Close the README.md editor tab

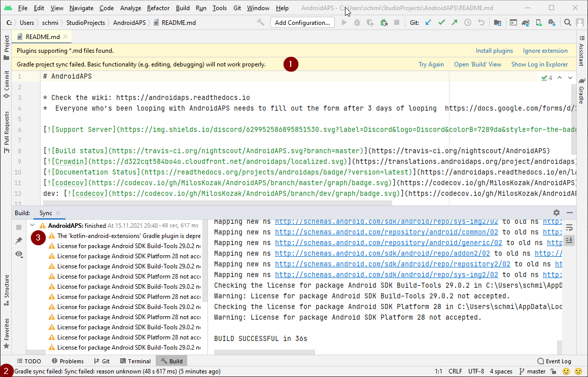coord(65,37)
